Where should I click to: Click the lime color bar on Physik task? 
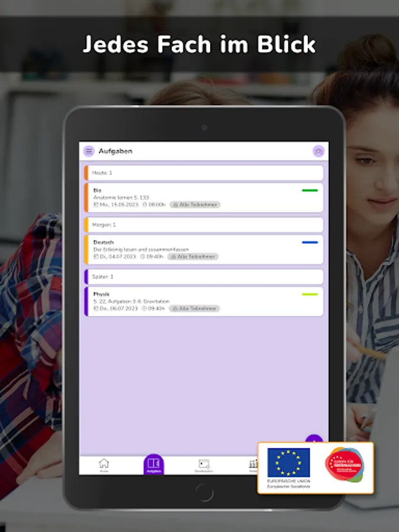[x=310, y=294]
